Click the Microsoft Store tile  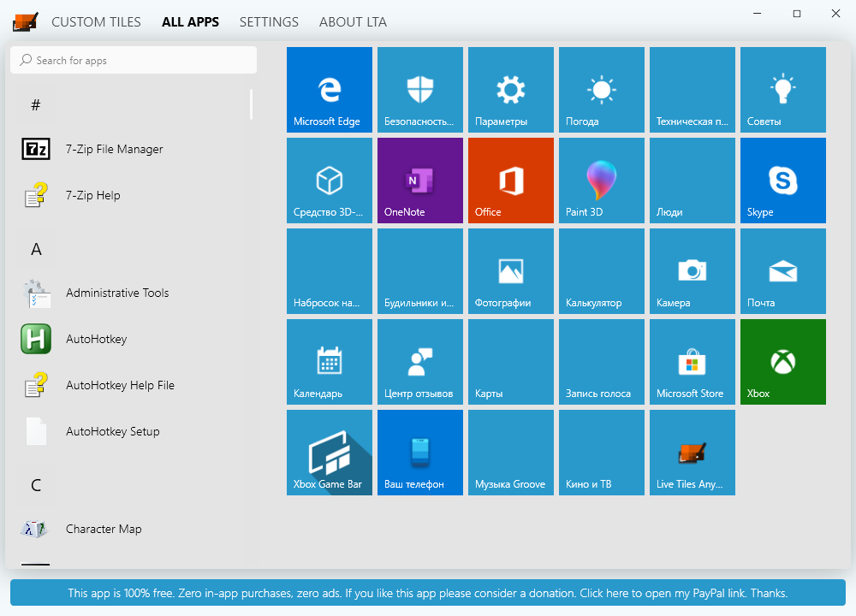point(693,362)
